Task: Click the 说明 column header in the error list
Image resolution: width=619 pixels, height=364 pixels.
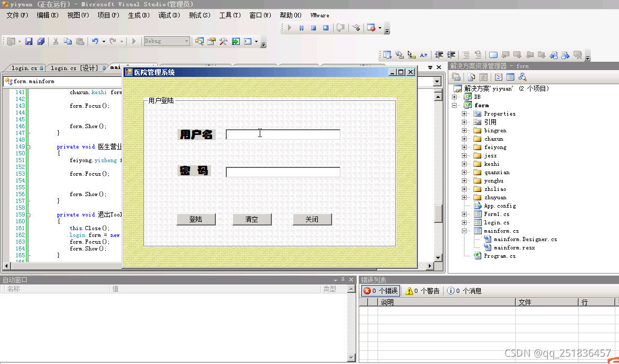Action: pyautogui.click(x=447, y=302)
